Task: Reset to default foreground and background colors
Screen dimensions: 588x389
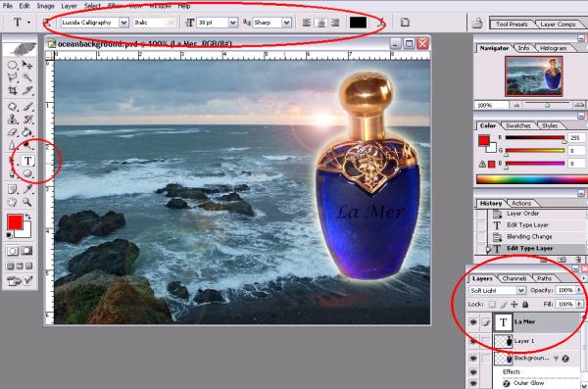Action: (9, 235)
